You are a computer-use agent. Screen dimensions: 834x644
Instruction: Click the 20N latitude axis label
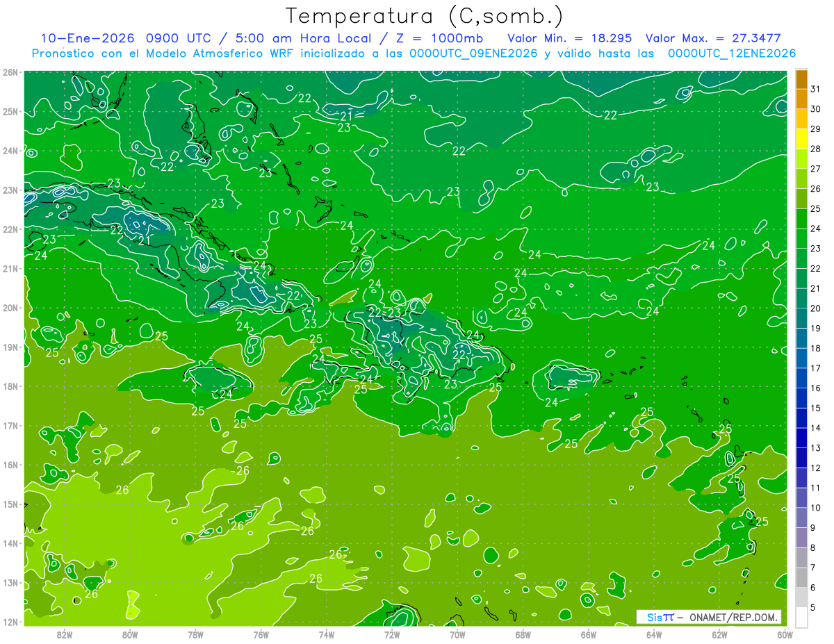(x=10, y=308)
